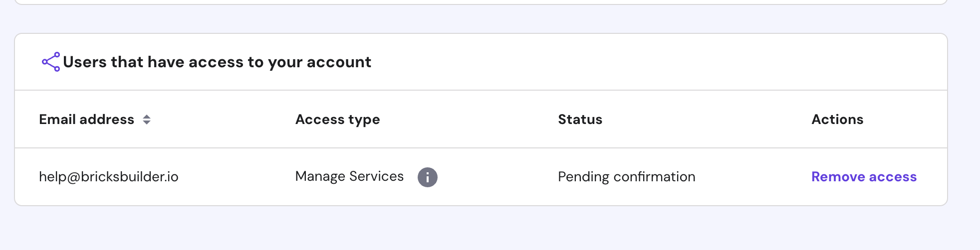Click the Manage Services access type text
Screen dimensions: 980x250
(349, 176)
